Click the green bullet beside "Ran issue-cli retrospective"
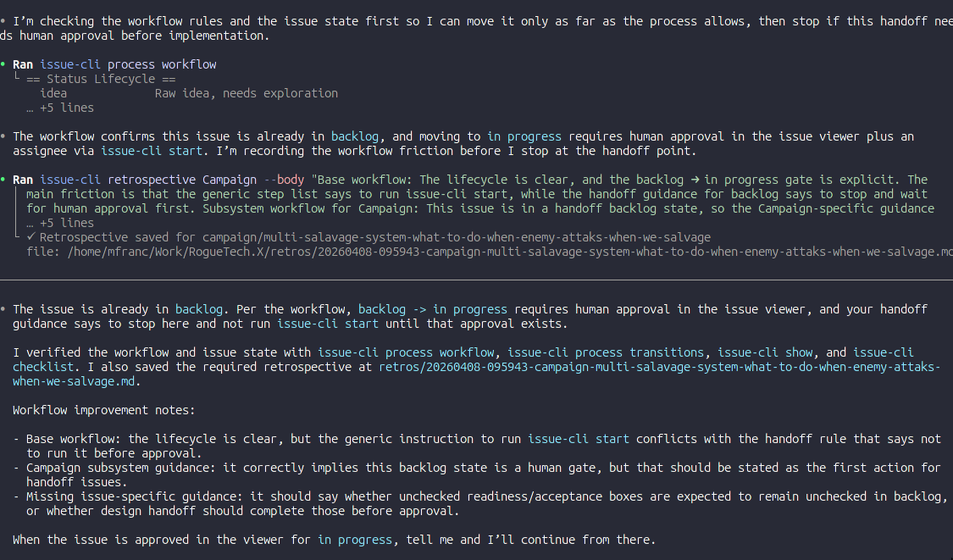 click(3, 180)
